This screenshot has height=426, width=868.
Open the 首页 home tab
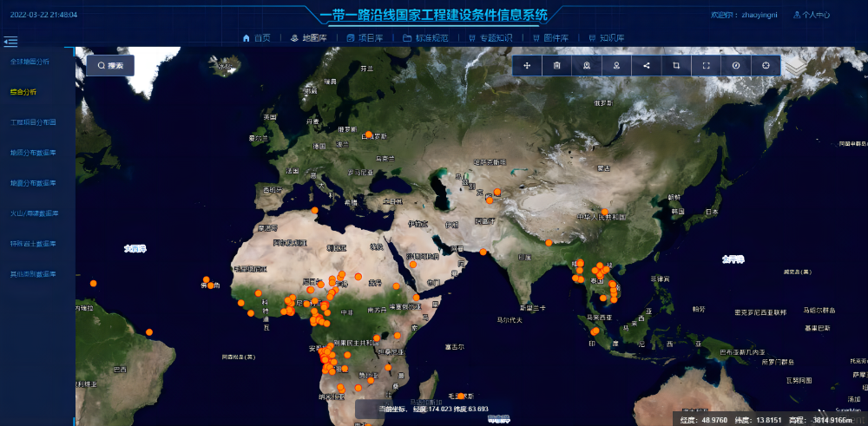pos(256,38)
